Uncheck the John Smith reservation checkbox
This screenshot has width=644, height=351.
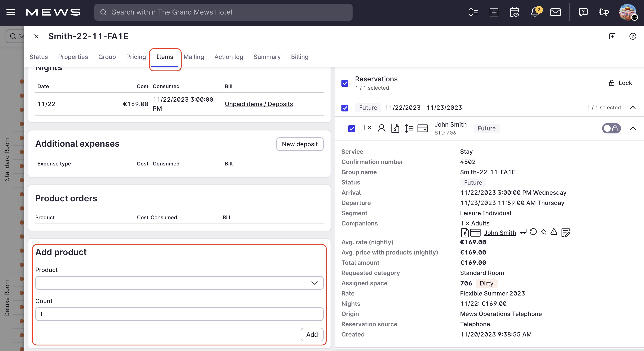pos(351,128)
